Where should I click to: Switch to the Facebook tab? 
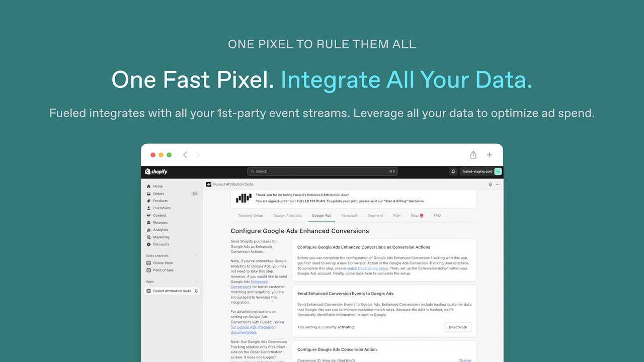tap(350, 216)
